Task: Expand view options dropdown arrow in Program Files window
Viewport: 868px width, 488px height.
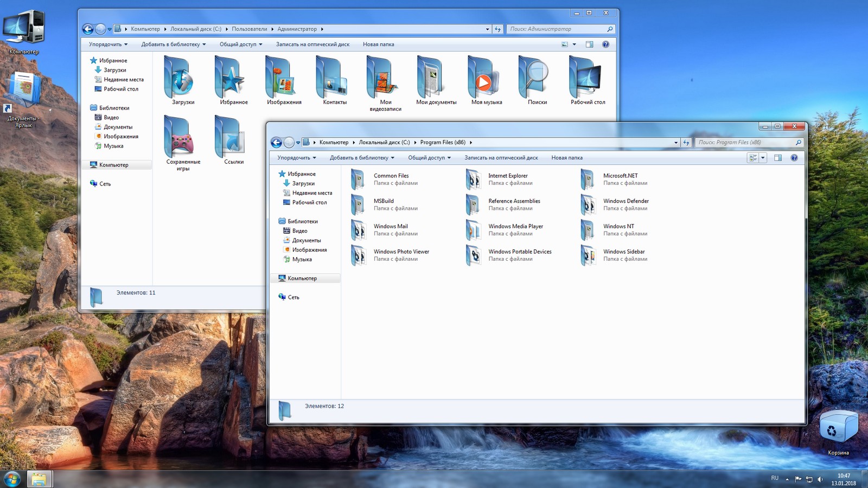Action: pos(763,158)
